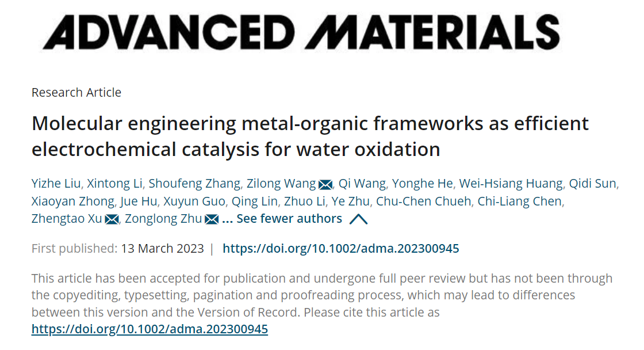
Task: Click the email envelope icon after Zilong Wang
Action: pos(325,185)
